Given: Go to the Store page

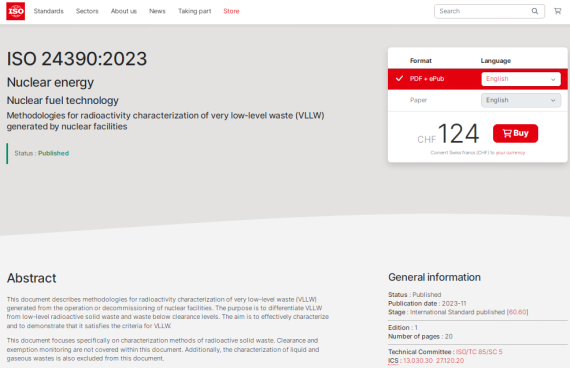Looking at the screenshot, I should pos(231,11).
